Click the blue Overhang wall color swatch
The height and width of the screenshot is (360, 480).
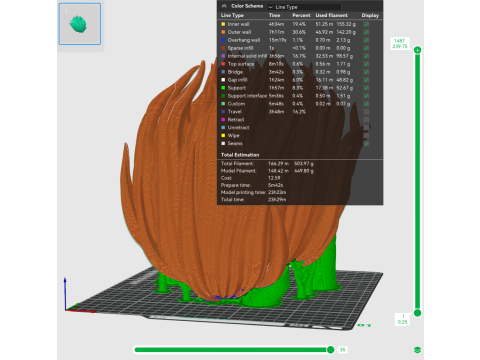click(223, 40)
